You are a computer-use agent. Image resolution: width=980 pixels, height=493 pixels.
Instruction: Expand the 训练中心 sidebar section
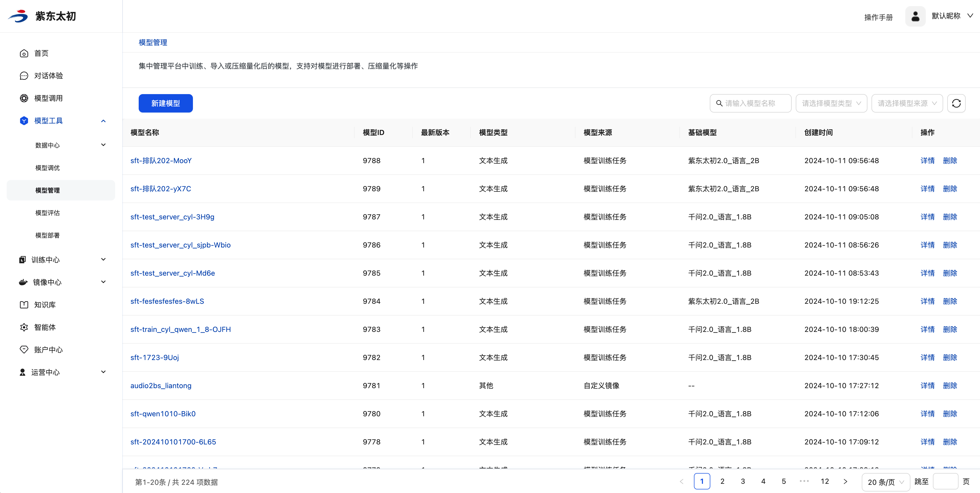103,260
